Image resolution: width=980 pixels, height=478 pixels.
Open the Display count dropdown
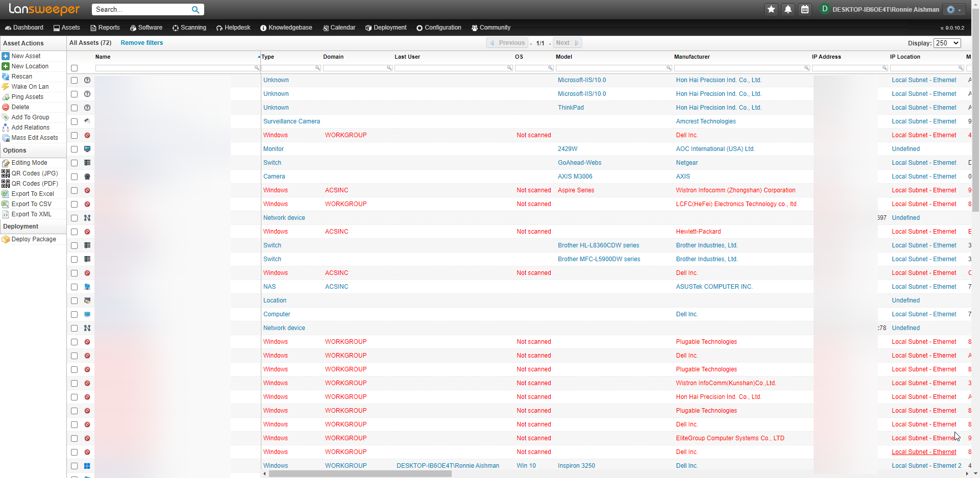(x=947, y=43)
